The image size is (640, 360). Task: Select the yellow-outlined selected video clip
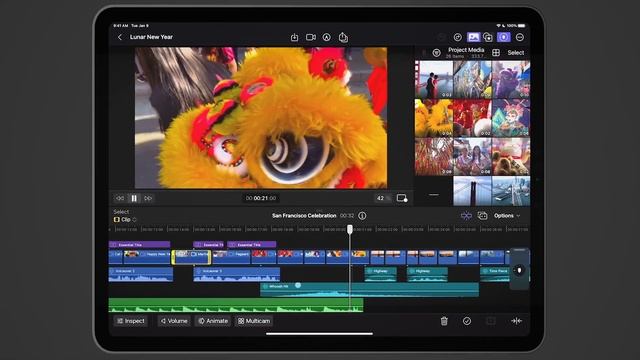click(x=191, y=257)
